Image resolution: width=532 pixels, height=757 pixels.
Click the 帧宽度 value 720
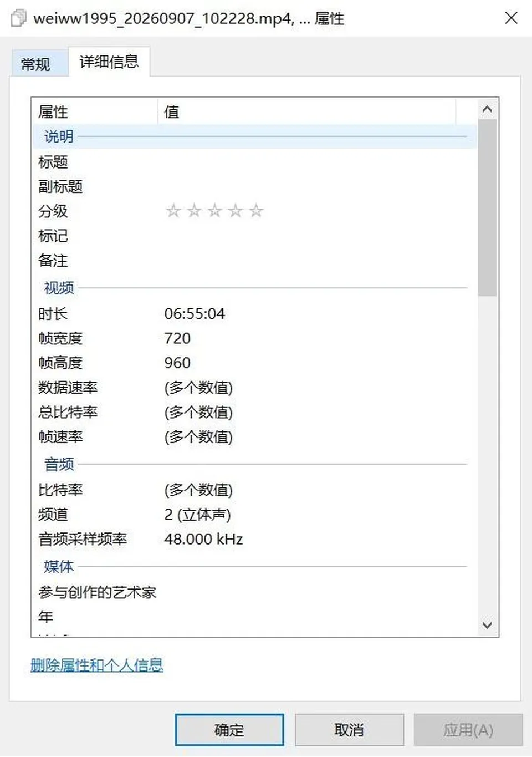pos(177,338)
